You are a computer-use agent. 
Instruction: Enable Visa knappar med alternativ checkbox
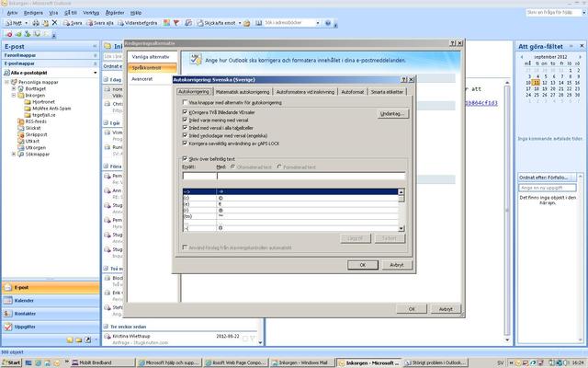pyautogui.click(x=185, y=102)
